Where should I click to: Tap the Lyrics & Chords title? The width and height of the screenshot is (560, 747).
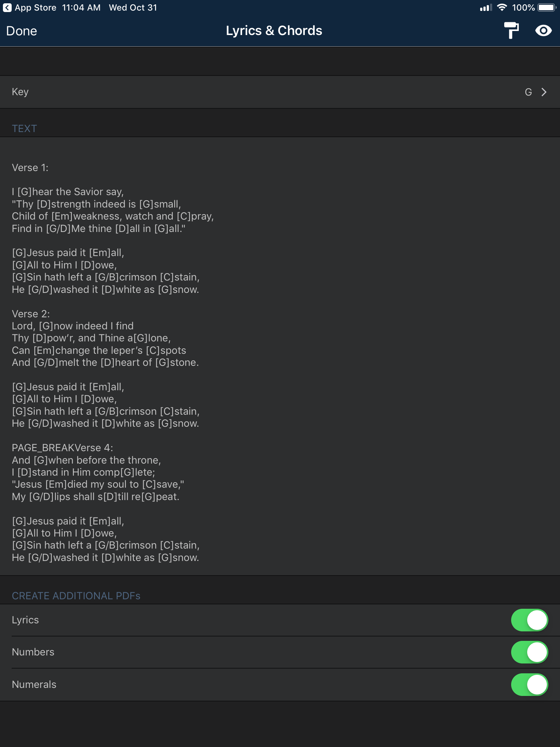point(274,31)
